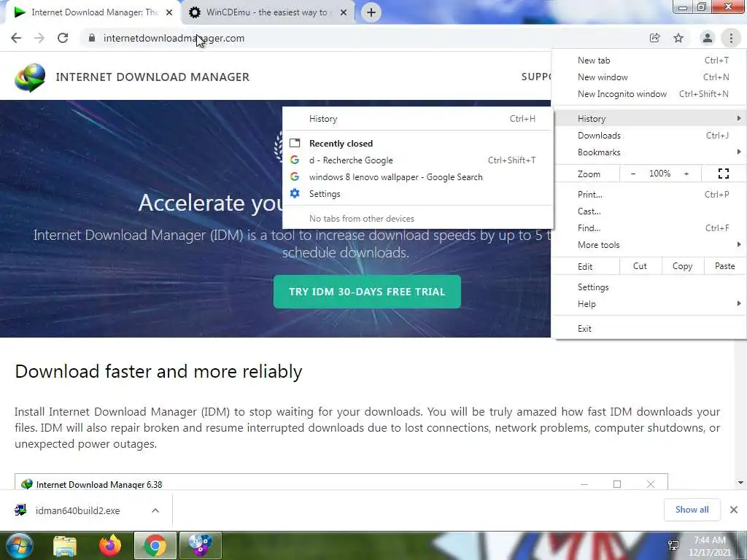Close the downloads bar
The height and width of the screenshot is (560, 747).
pos(734,510)
